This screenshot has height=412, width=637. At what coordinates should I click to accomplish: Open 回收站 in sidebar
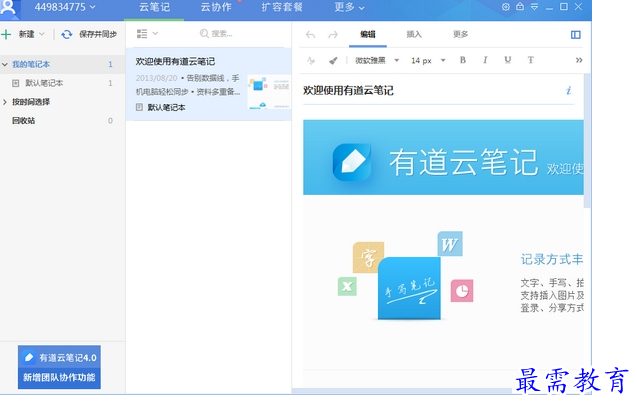tap(23, 121)
